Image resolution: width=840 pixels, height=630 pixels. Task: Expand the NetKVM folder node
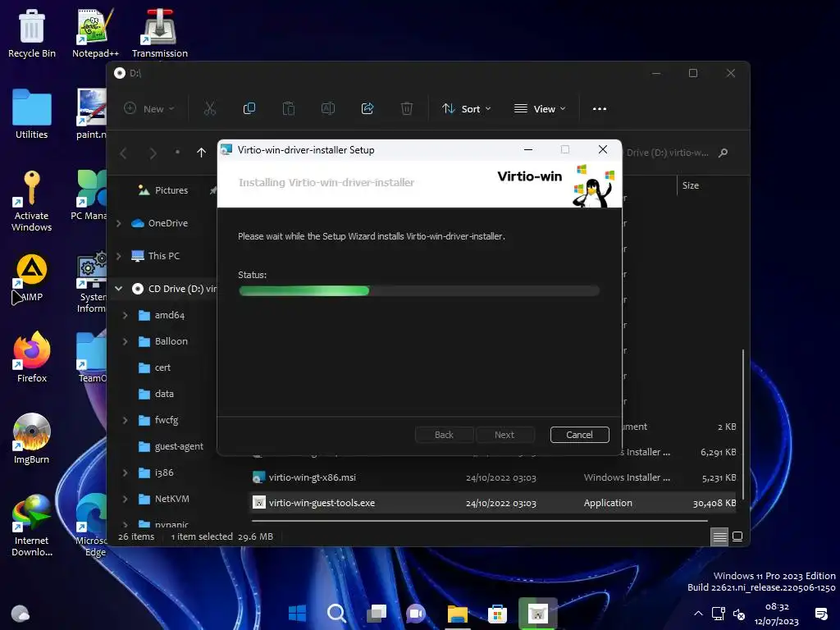(x=126, y=499)
